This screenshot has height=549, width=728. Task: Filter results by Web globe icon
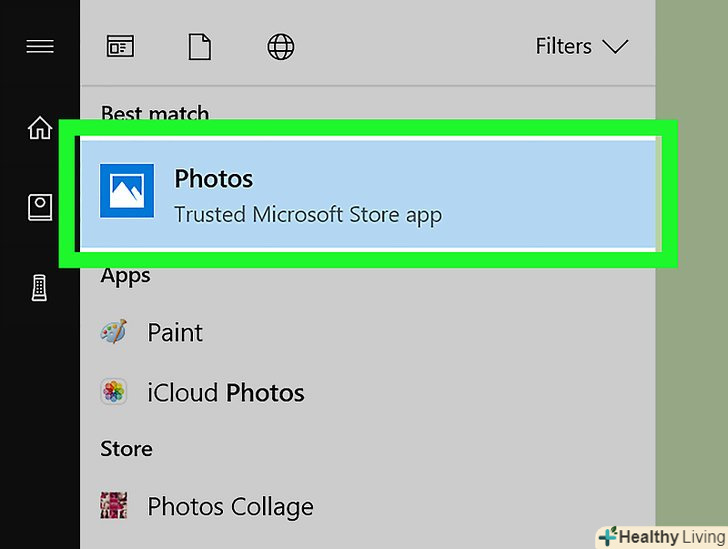(x=280, y=47)
